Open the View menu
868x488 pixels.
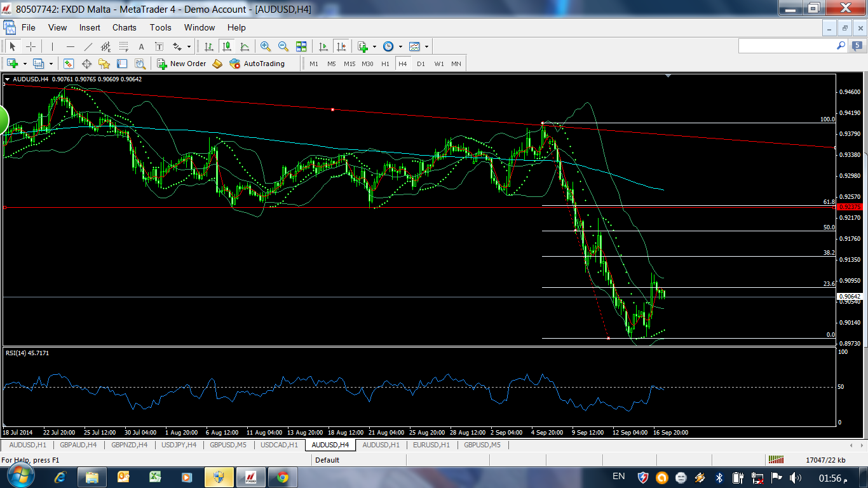click(57, 27)
